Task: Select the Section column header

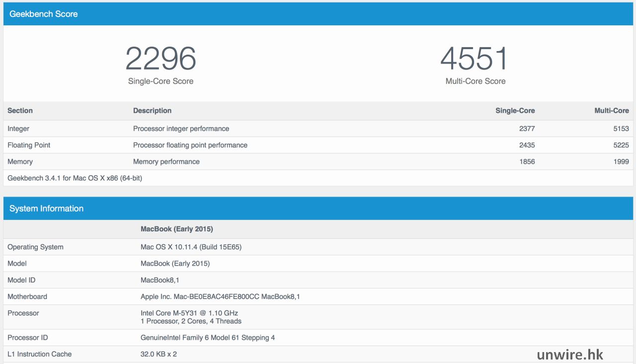Action: point(20,111)
